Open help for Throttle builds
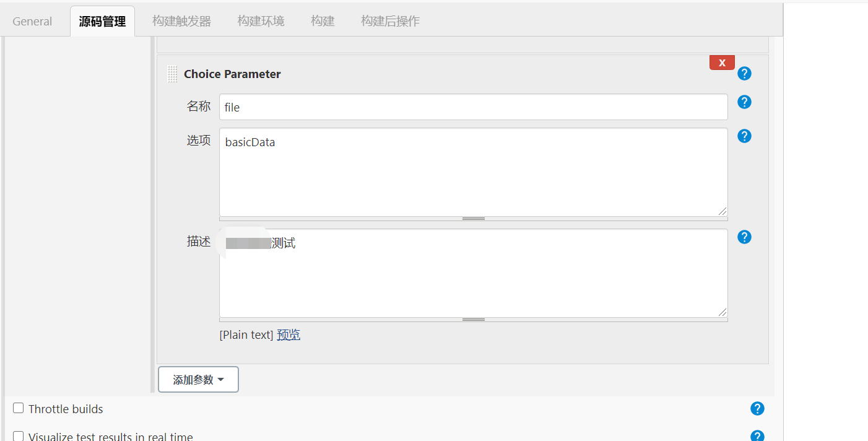Viewport: 868px width, 441px height. point(757,409)
